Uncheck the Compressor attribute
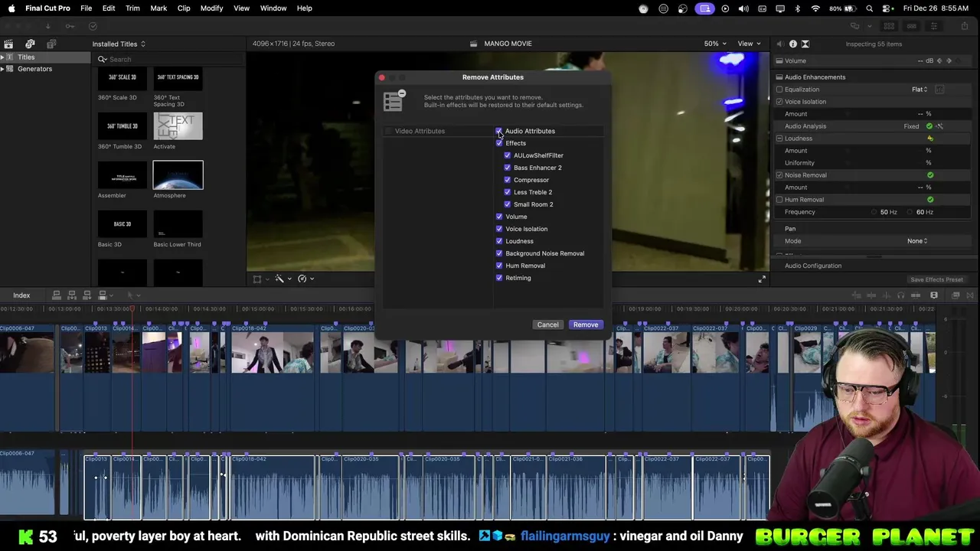The image size is (980, 551). (507, 180)
